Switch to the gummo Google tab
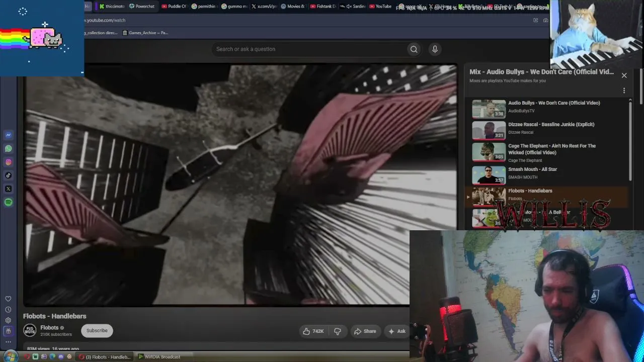 (x=234, y=7)
